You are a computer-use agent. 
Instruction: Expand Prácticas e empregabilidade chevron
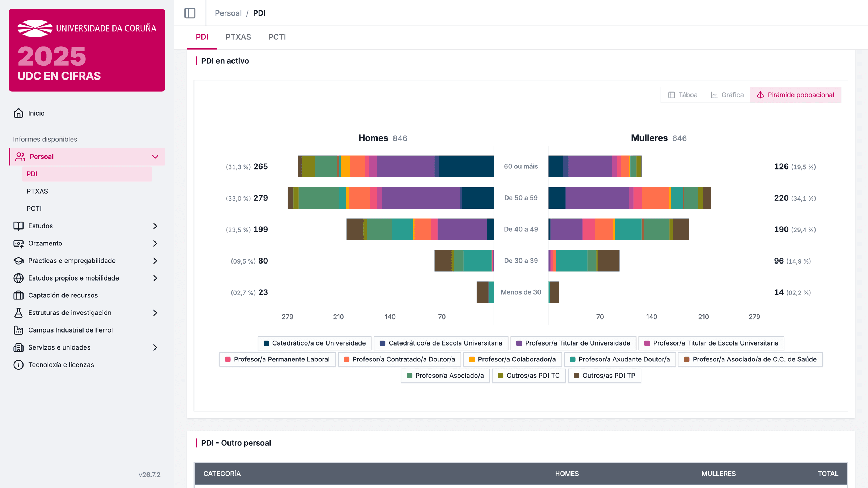(155, 261)
